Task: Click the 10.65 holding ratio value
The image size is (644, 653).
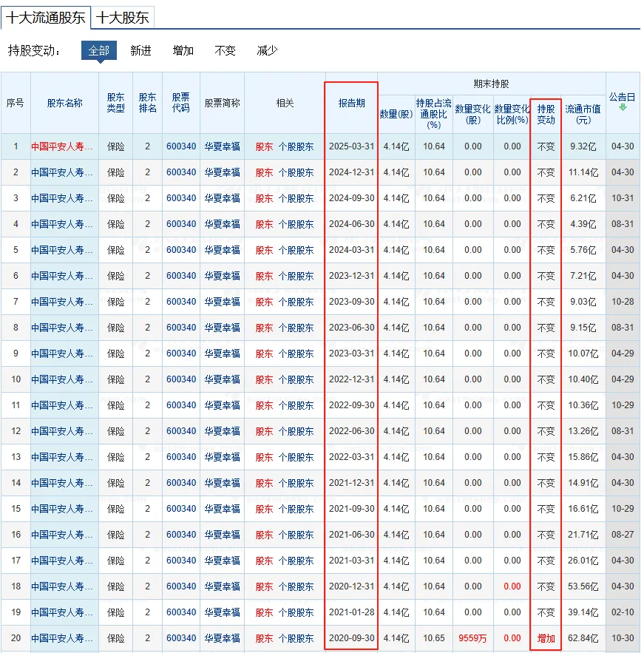Action: click(434, 638)
